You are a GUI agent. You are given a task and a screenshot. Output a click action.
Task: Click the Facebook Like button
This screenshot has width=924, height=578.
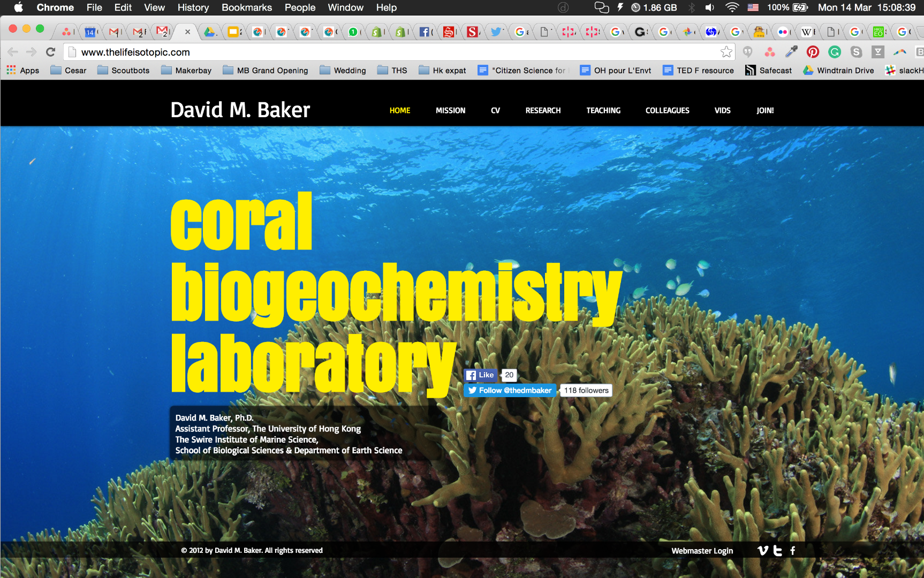pos(480,375)
